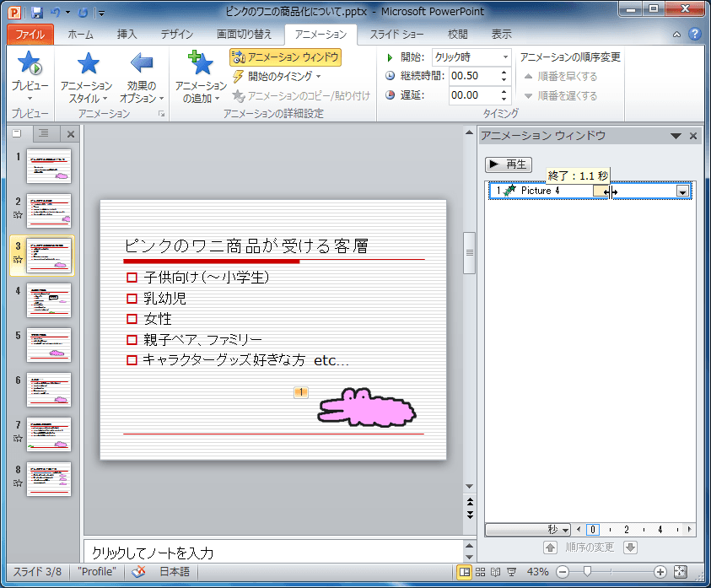The image size is (711, 588).
Task: Click the animation order tag 1 on slide
Action: (x=301, y=392)
